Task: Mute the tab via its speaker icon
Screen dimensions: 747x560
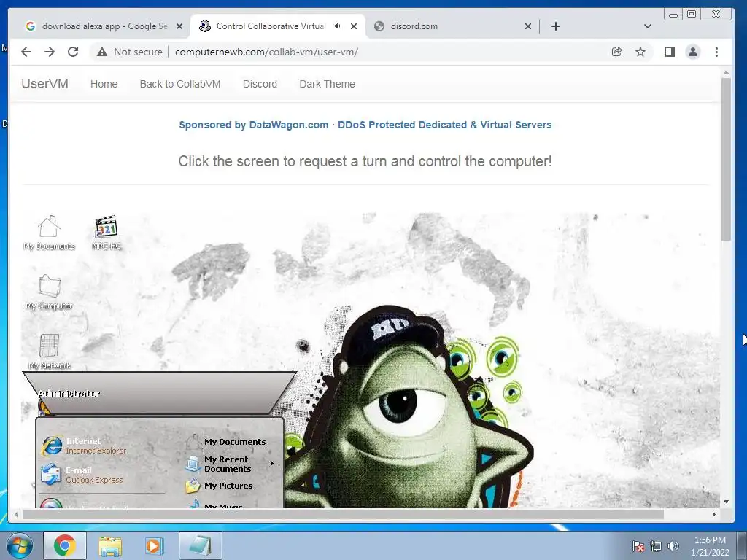Action: pos(338,26)
